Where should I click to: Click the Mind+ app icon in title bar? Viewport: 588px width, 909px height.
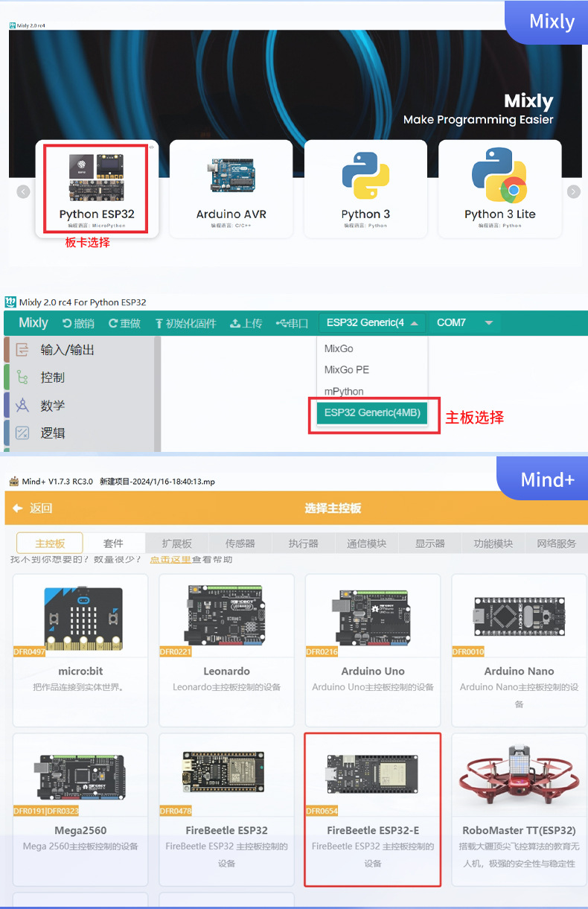click(13, 482)
